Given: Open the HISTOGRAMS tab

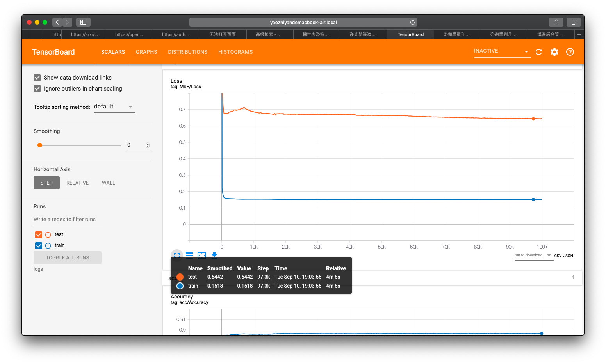Looking at the screenshot, I should (x=235, y=52).
